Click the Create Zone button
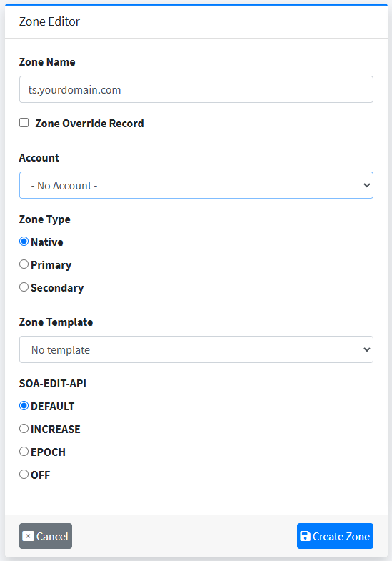Image resolution: width=392 pixels, height=561 pixels. 335,536
